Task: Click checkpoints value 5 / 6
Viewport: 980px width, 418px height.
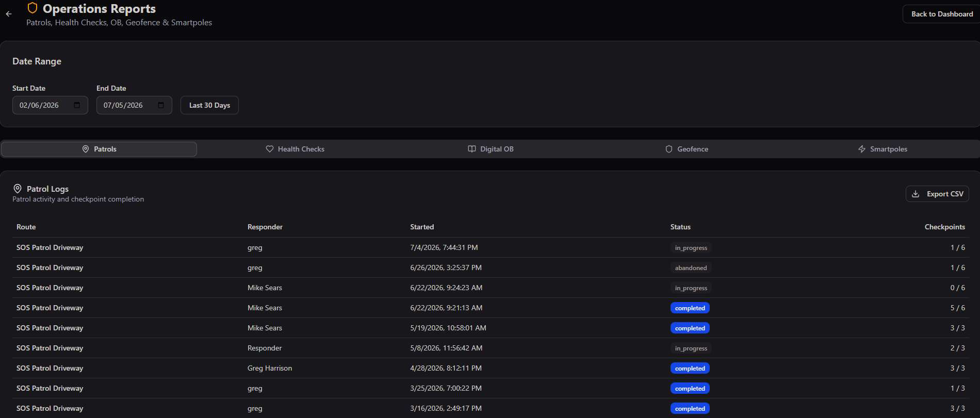Action: click(x=957, y=308)
